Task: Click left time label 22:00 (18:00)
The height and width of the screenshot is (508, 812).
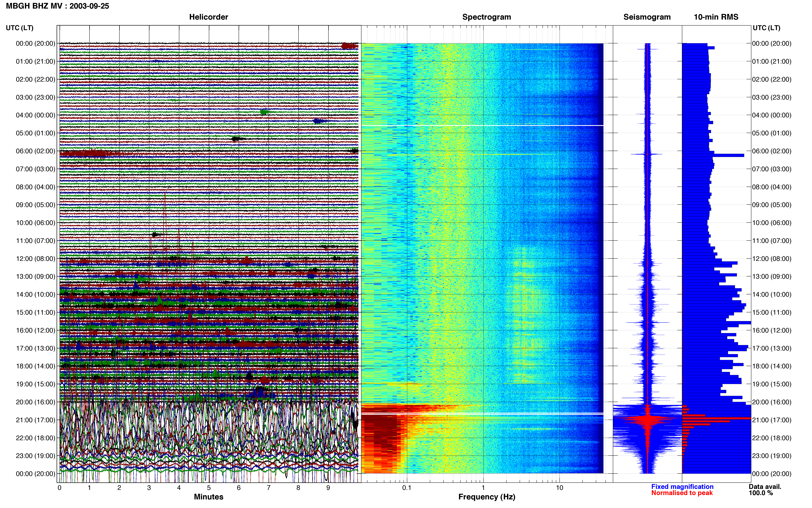Action: coord(36,438)
